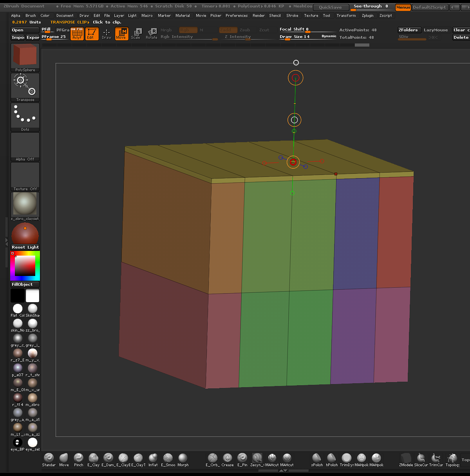Open the Texture Off picker
470x476 pixels.
[25, 177]
